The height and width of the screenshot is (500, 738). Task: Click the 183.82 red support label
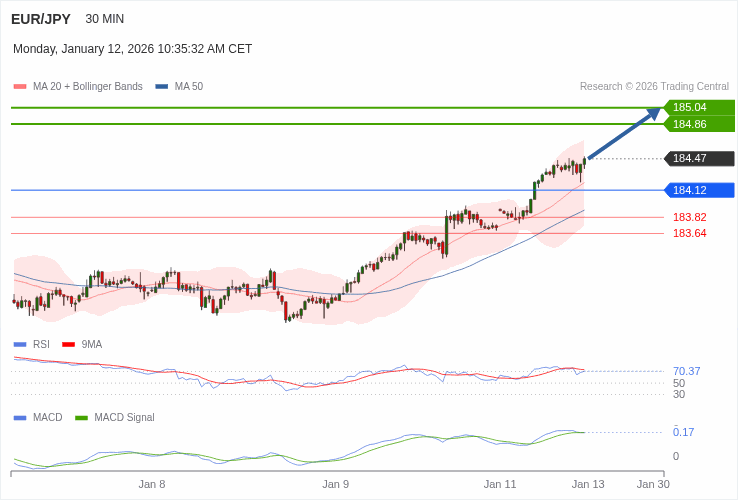(x=689, y=217)
